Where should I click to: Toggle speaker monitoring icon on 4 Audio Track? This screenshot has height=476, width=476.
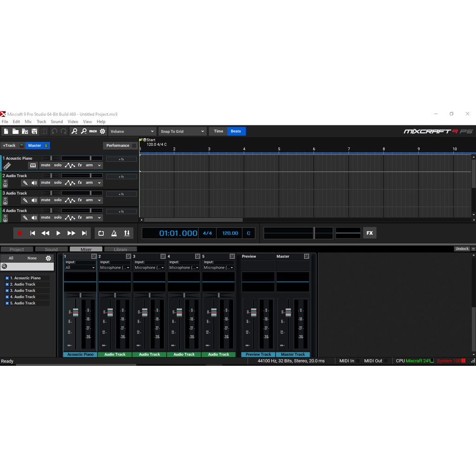pos(34,218)
